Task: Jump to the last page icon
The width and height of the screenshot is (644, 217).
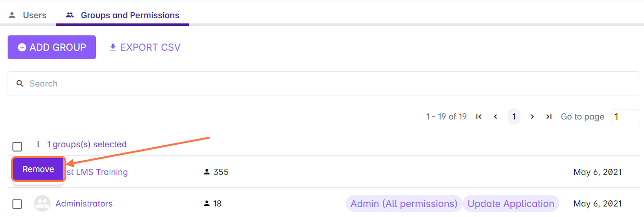Action: 549,117
